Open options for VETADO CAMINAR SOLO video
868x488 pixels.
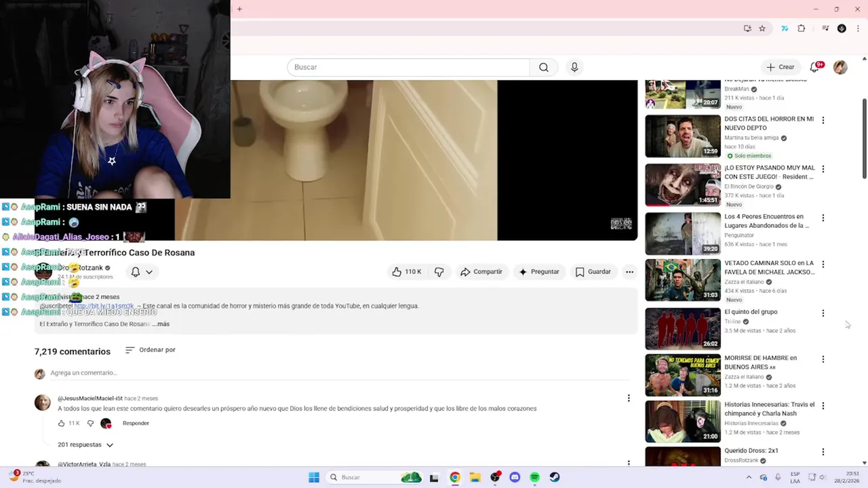[823, 264]
